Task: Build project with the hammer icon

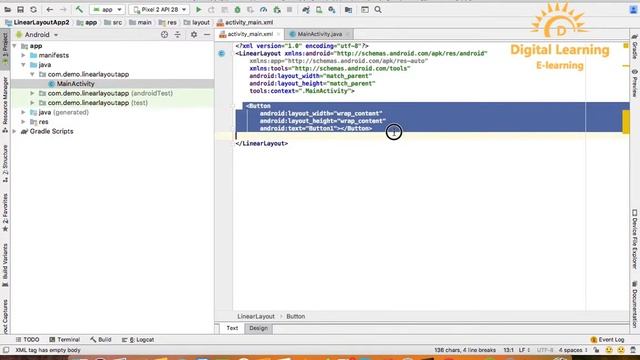Action: click(79, 9)
